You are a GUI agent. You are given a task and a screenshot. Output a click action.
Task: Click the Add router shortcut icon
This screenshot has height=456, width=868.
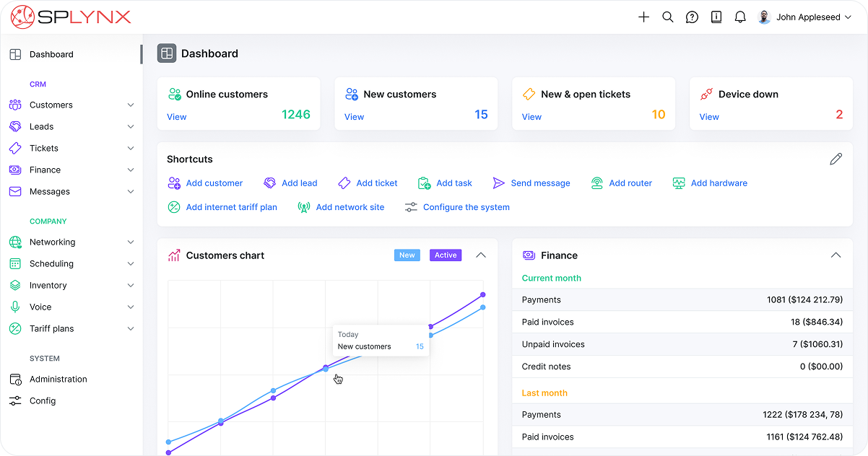pos(597,183)
